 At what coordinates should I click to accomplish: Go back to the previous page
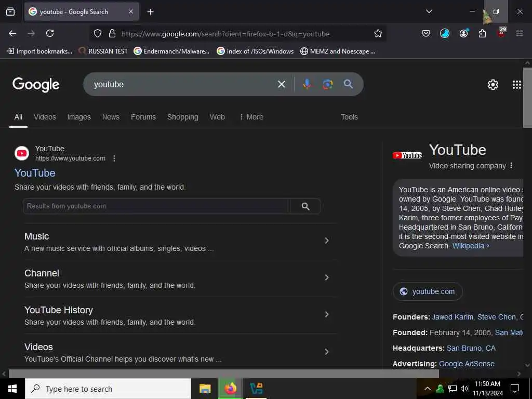(x=12, y=33)
